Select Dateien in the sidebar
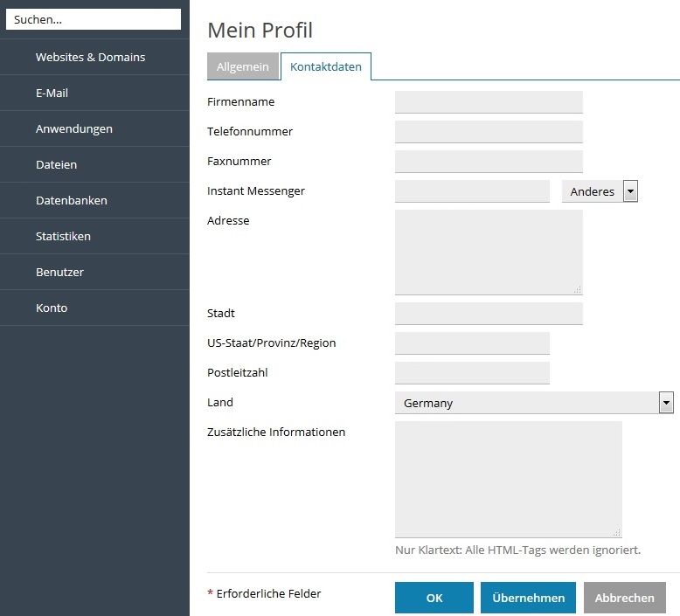 coord(94,165)
